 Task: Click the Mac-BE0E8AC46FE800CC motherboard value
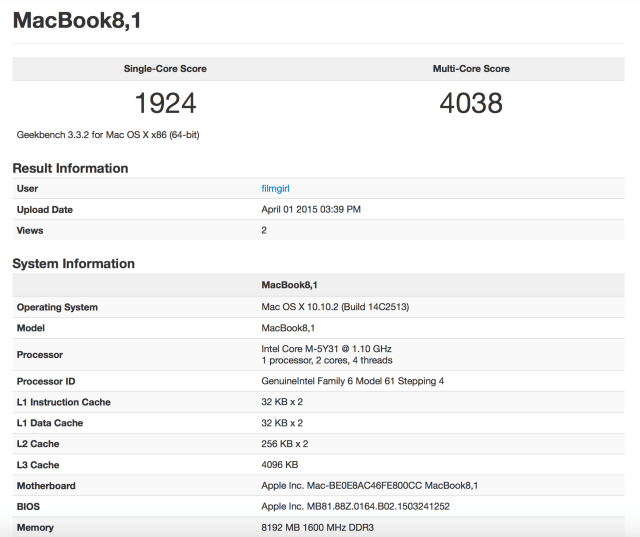pos(369,486)
